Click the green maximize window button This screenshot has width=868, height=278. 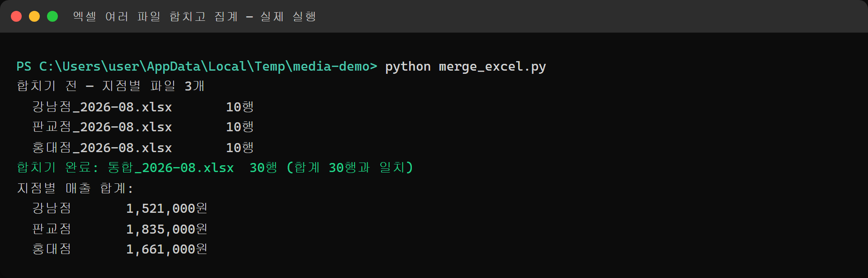52,16
